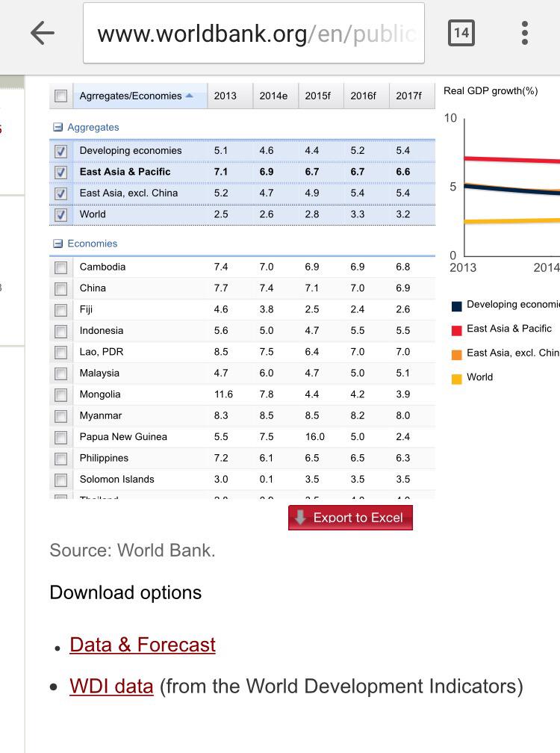
Task: Toggle the select-all checkbox in table header
Action: coord(61,96)
